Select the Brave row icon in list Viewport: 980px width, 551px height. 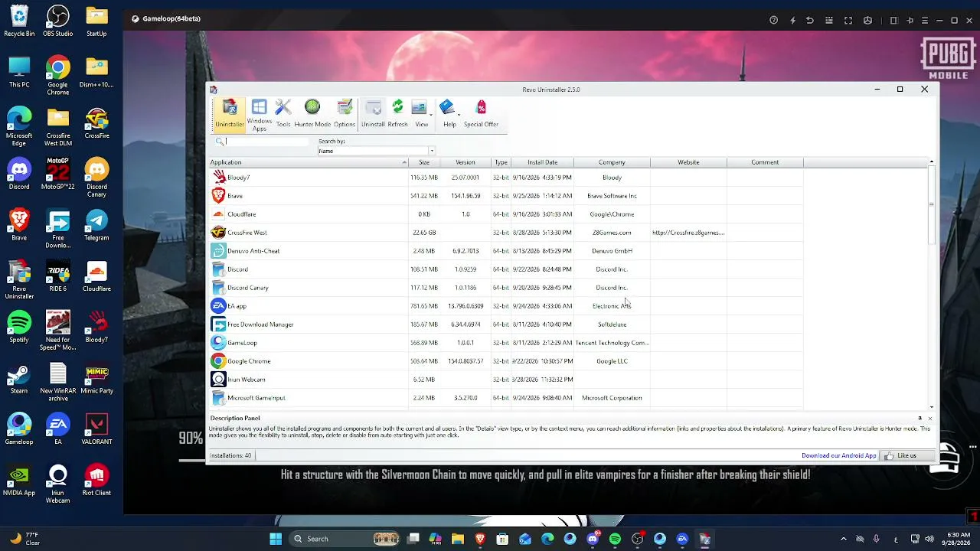[x=218, y=196]
